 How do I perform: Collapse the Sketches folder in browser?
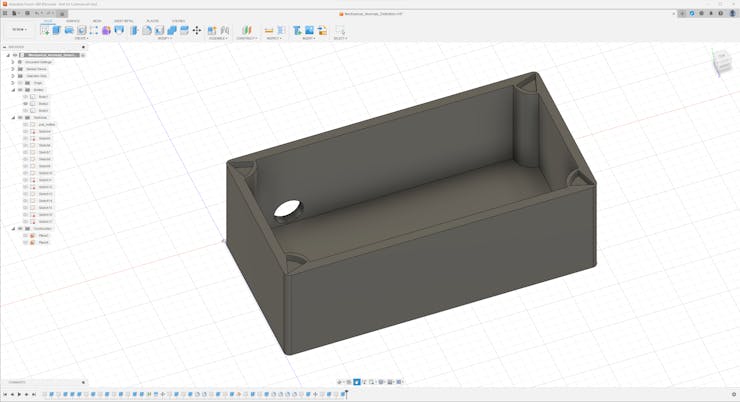13,118
